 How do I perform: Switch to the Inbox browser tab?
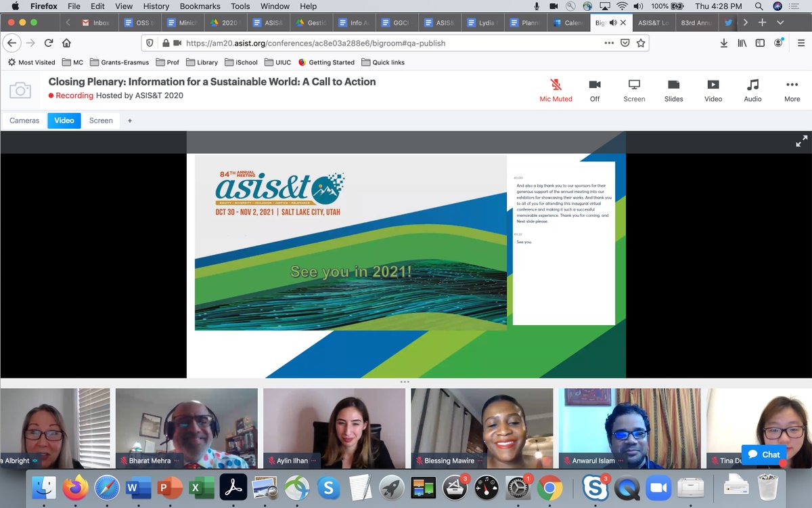[x=95, y=22]
